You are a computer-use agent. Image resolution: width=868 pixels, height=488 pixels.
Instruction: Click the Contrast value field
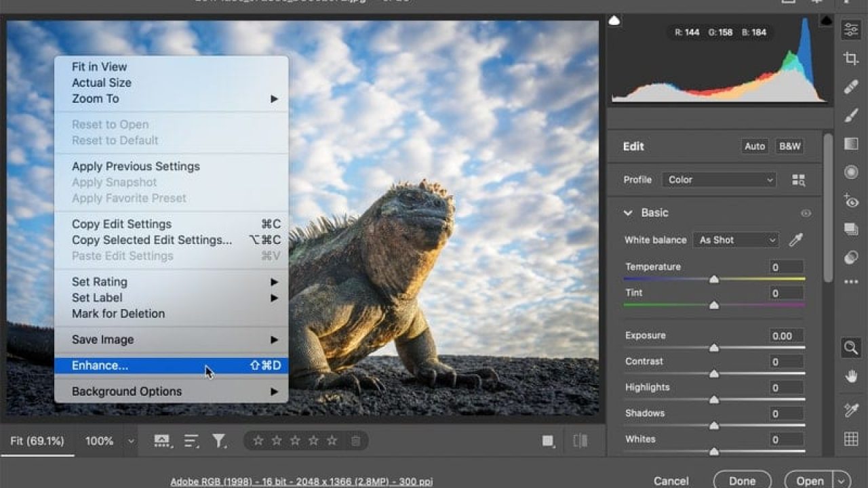tap(787, 362)
